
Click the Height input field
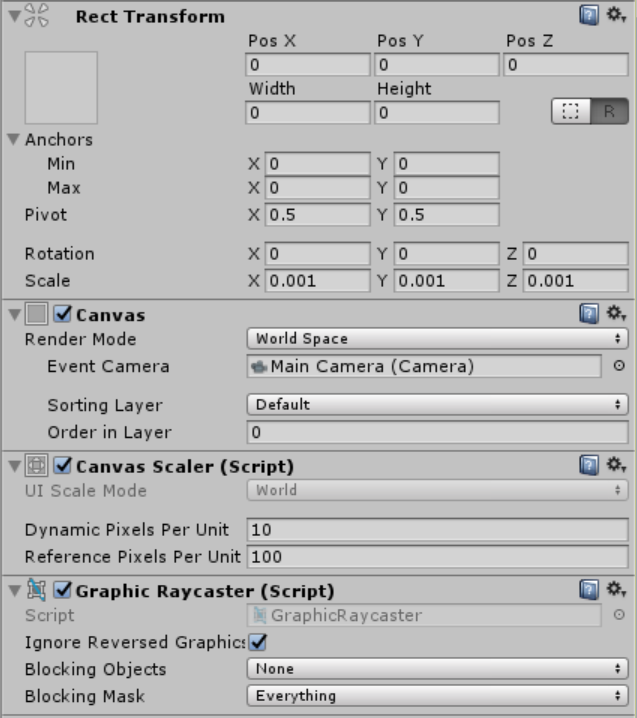click(437, 113)
